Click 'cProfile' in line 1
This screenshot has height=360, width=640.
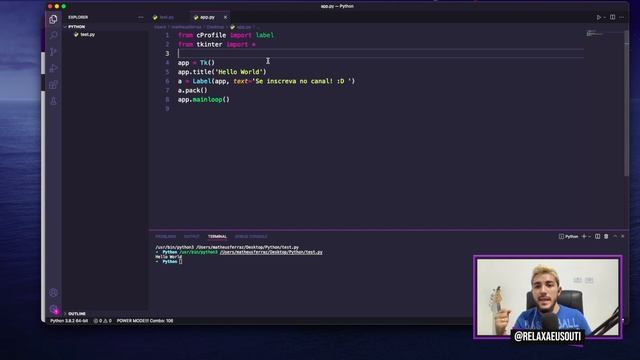(211, 35)
